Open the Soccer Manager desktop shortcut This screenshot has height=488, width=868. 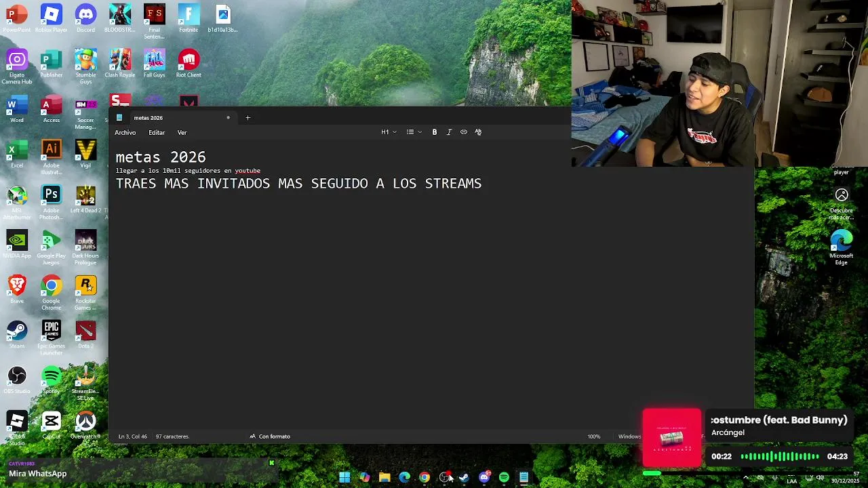click(x=85, y=113)
